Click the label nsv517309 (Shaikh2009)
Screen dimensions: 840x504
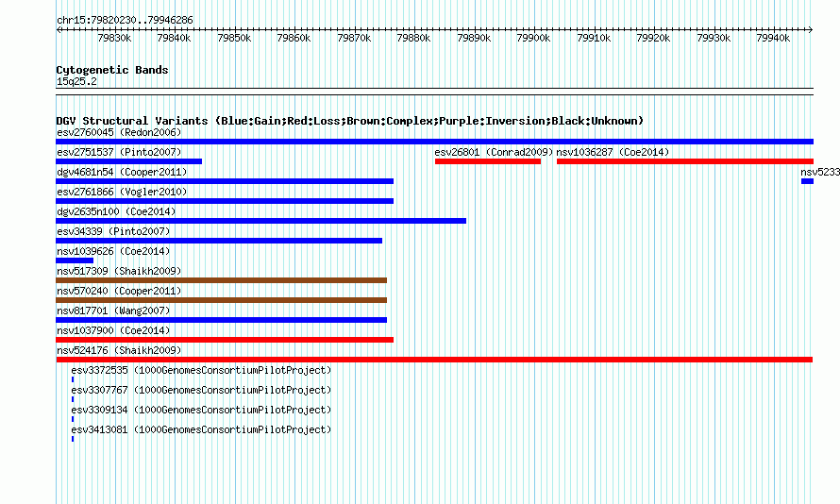(x=119, y=271)
